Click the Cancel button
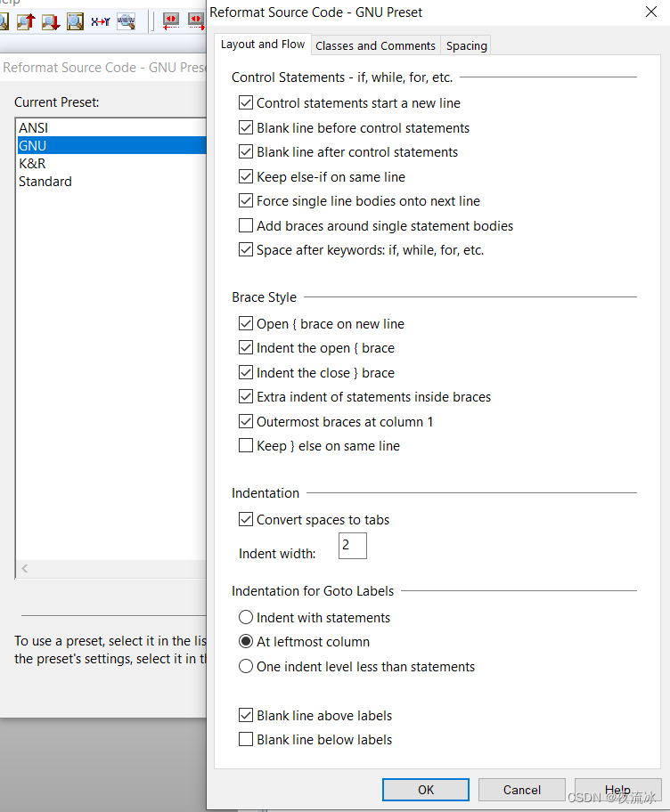 pyautogui.click(x=521, y=790)
